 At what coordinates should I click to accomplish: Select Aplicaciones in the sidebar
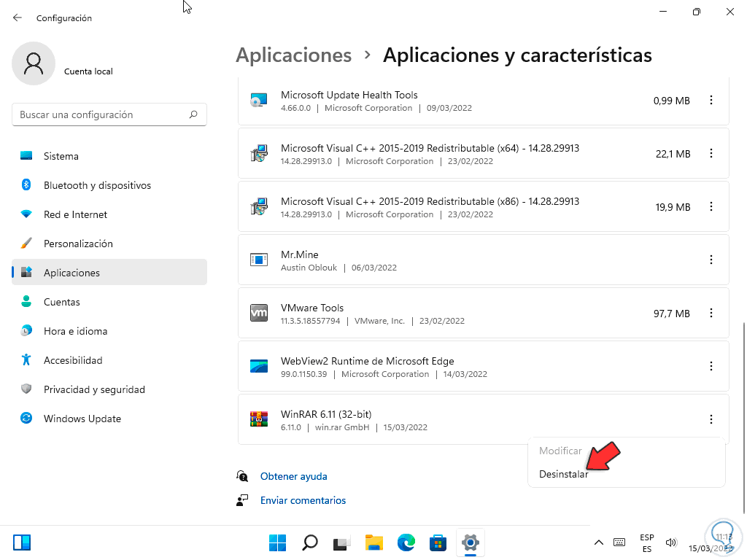click(x=109, y=273)
